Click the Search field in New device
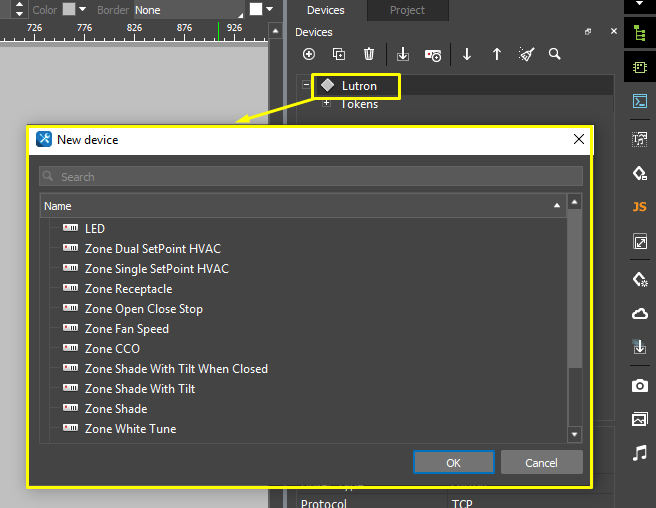 [x=310, y=177]
